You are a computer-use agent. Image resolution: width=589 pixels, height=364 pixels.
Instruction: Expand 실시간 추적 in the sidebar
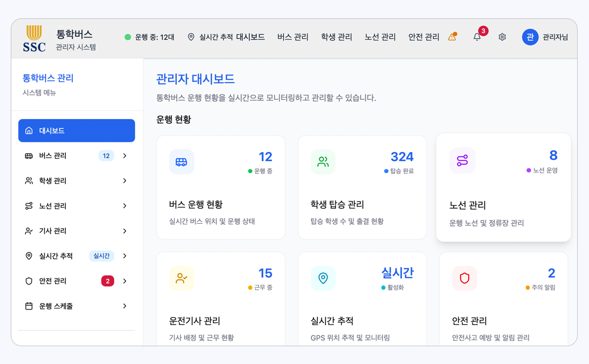(77, 256)
